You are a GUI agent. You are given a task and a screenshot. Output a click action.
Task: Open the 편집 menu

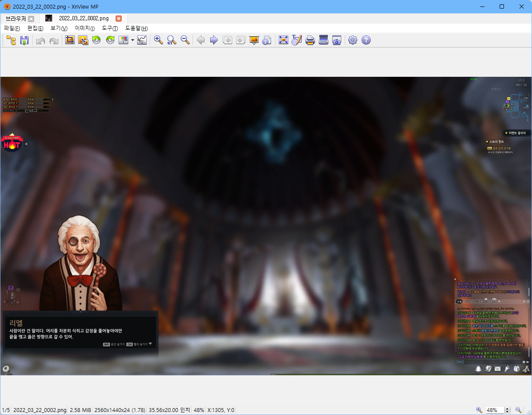(35, 28)
